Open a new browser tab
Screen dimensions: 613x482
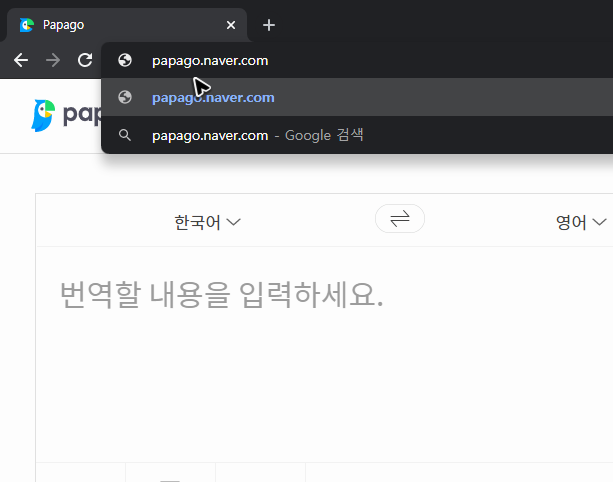tap(269, 25)
